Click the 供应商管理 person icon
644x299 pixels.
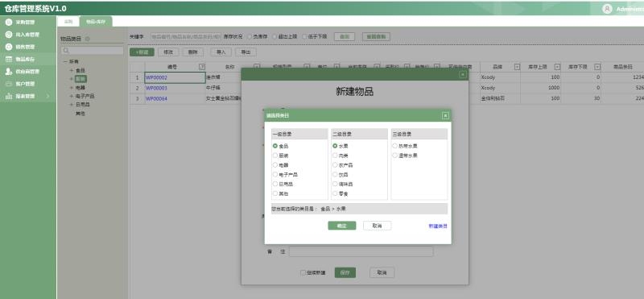point(9,72)
